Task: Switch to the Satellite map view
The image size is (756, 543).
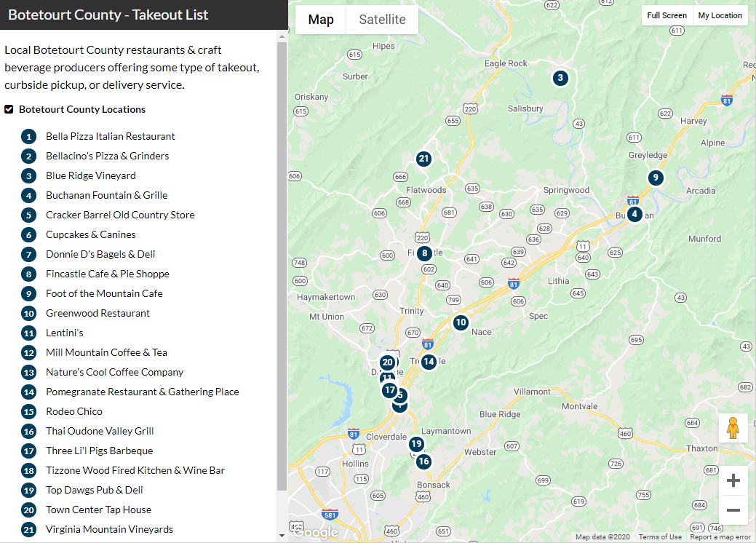Action: (381, 20)
